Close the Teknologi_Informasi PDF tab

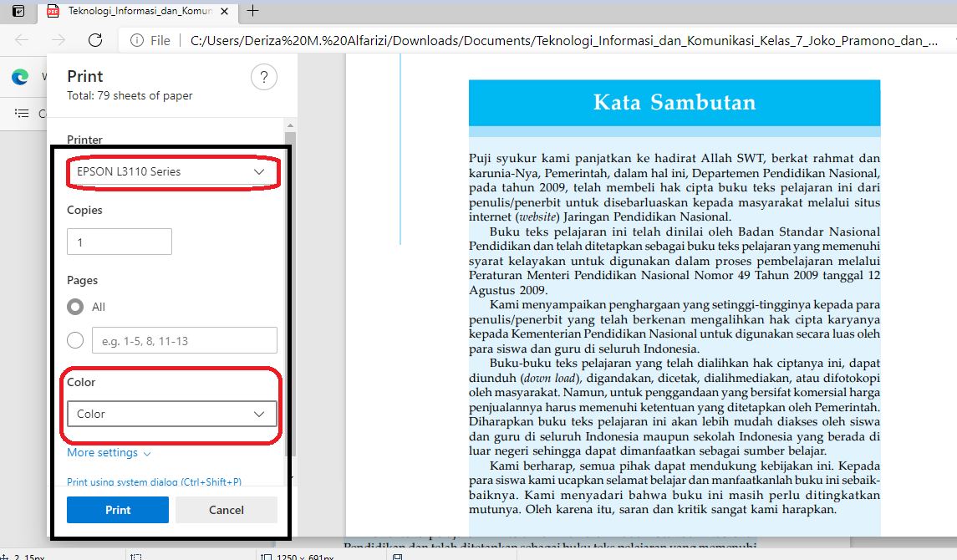(x=225, y=11)
